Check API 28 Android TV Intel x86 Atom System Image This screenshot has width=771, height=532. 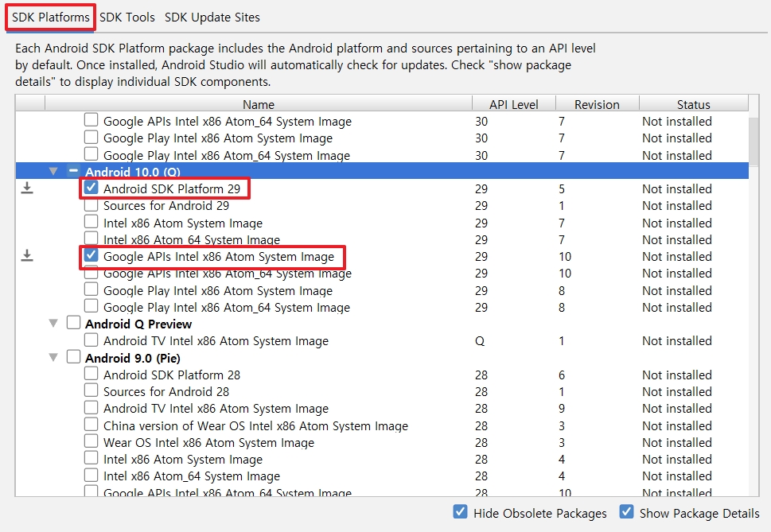pyautogui.click(x=91, y=408)
